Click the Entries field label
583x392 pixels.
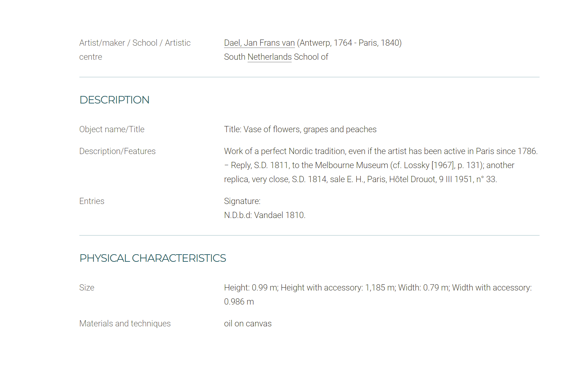(x=92, y=201)
